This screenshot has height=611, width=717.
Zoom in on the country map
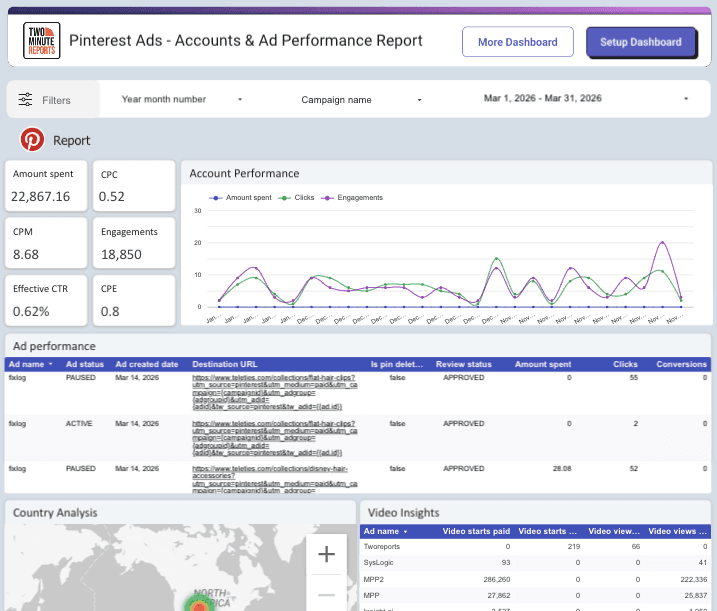(x=326, y=554)
